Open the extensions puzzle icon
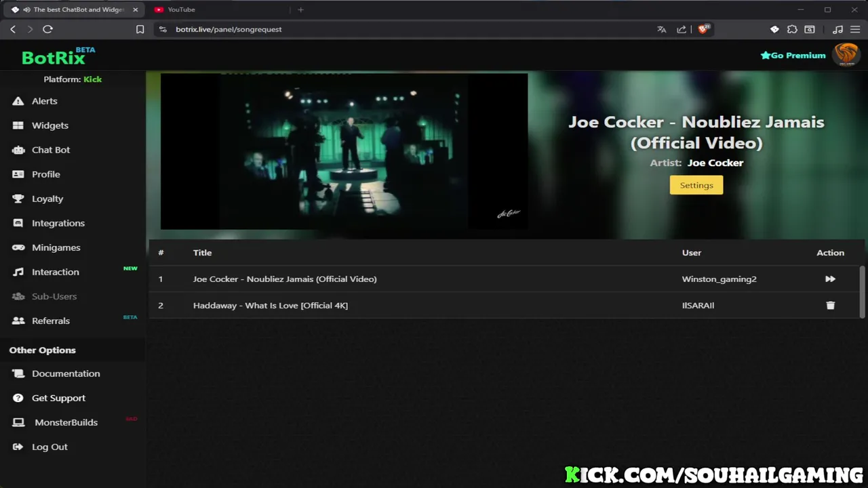868x488 pixels. [792, 29]
